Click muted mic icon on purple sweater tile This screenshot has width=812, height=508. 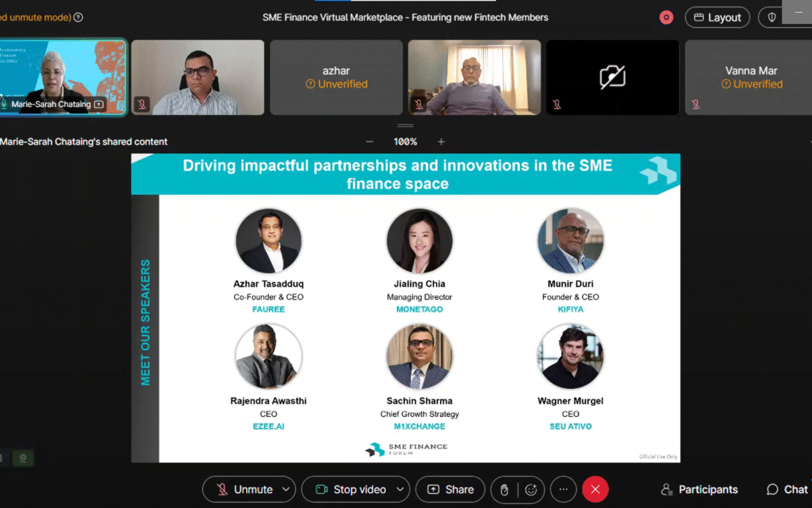[x=419, y=105]
